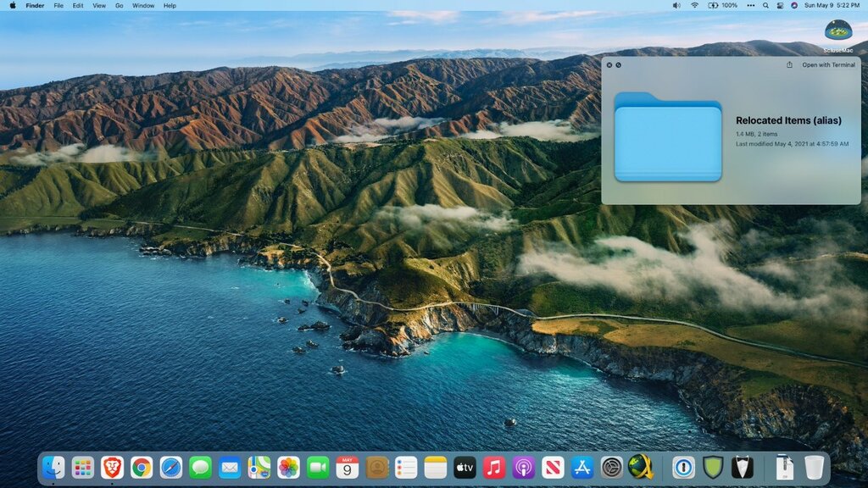868x488 pixels.
Task: Expand the three-dots menu bar overflow
Action: 751,5
